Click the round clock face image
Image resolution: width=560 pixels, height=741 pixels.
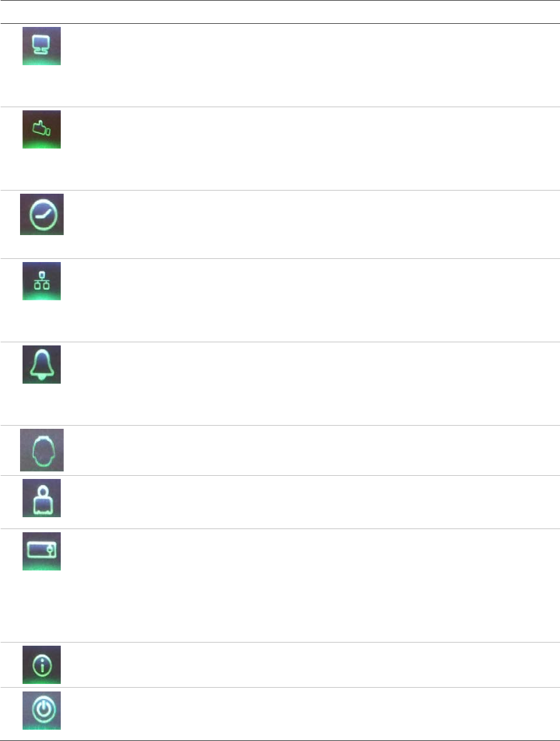click(x=41, y=214)
